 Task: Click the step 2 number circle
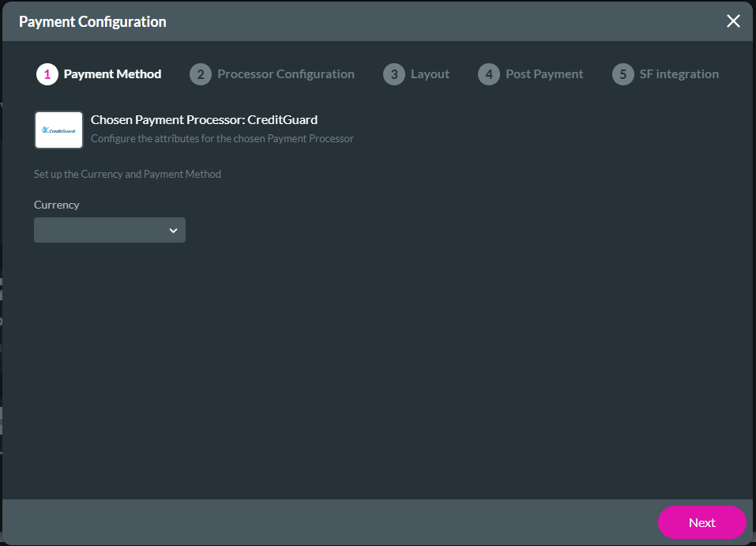tap(201, 74)
